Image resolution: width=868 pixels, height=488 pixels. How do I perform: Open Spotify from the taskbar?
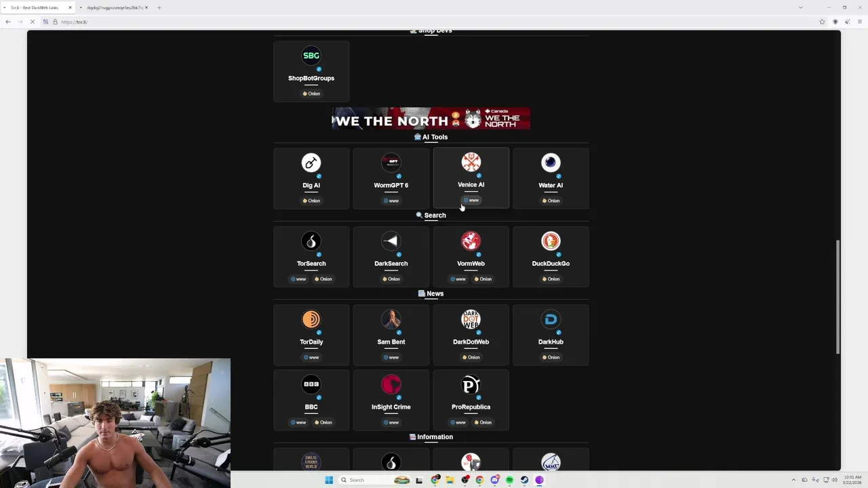coord(509,480)
